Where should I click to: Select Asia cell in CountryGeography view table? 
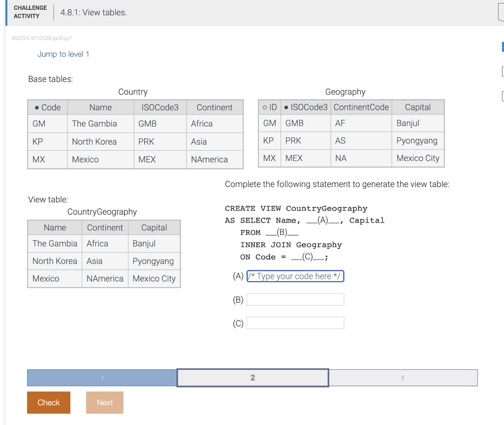[x=105, y=261]
